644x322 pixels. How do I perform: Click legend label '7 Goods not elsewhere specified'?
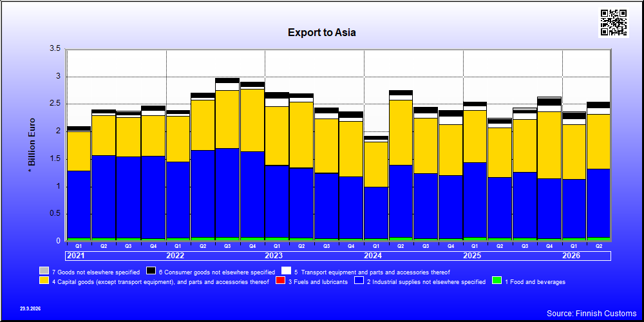(x=96, y=272)
